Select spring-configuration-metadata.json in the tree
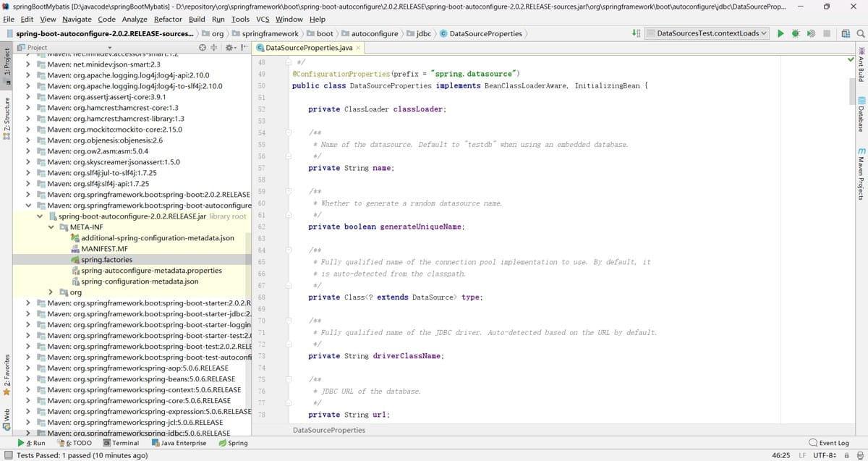 pos(140,282)
